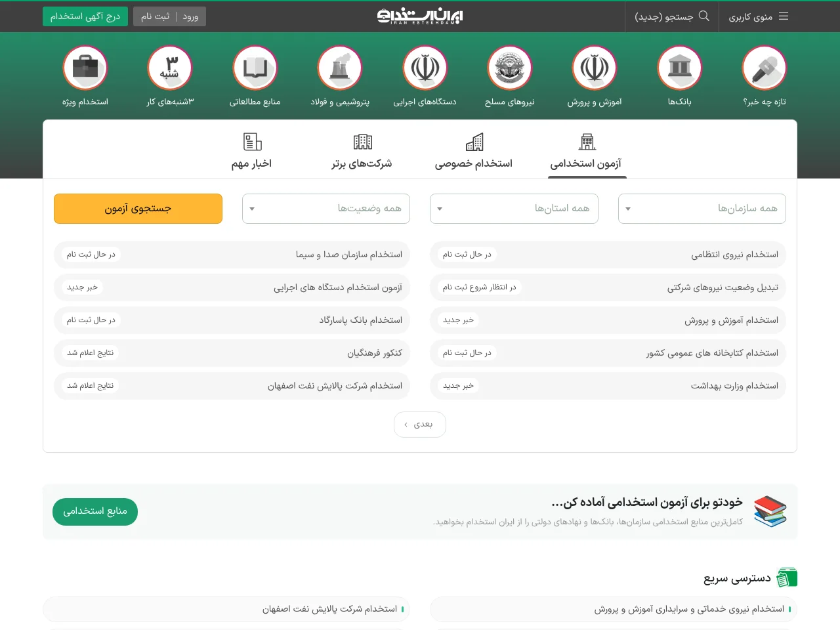Screen dimensions: 840x630
Task: Open the جستجو (جدید) search box
Action: point(672,16)
